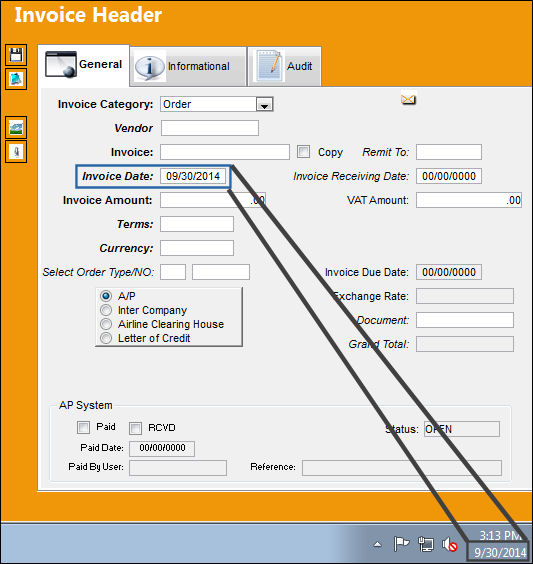Click the Save floppy disk icon
Image resolution: width=533 pixels, height=564 pixels.
(x=16, y=55)
